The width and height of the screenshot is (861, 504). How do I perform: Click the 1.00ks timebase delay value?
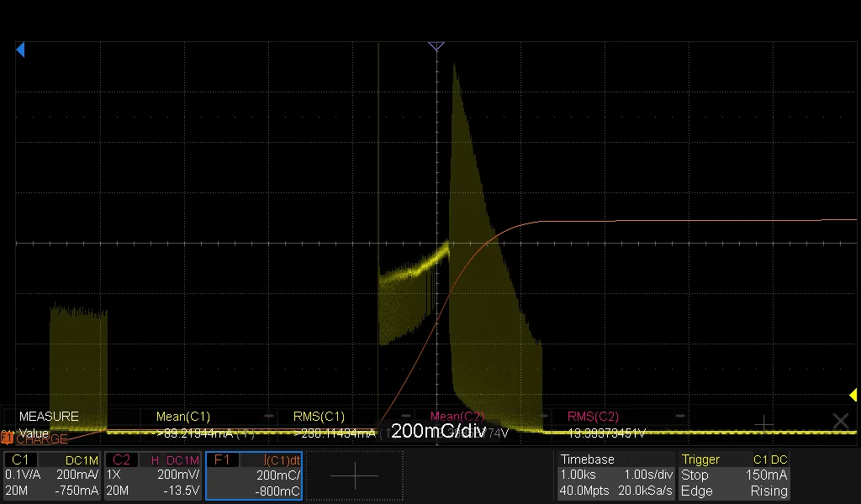578,475
